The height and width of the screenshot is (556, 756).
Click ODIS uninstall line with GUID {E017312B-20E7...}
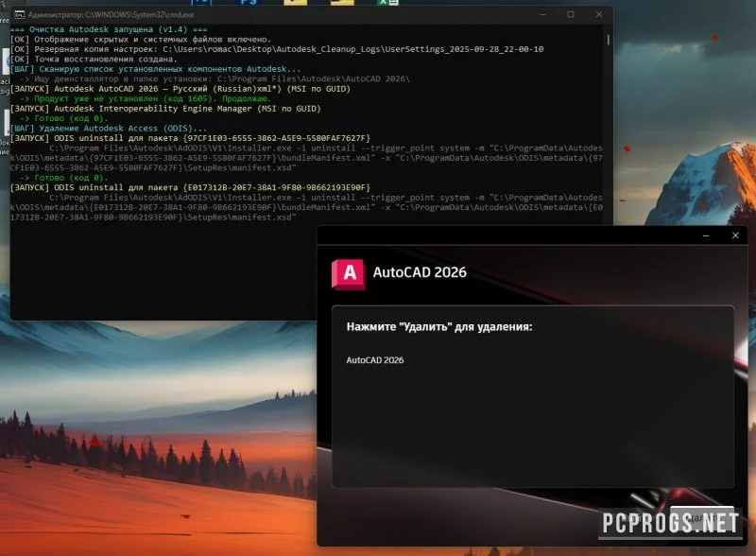pos(190,188)
